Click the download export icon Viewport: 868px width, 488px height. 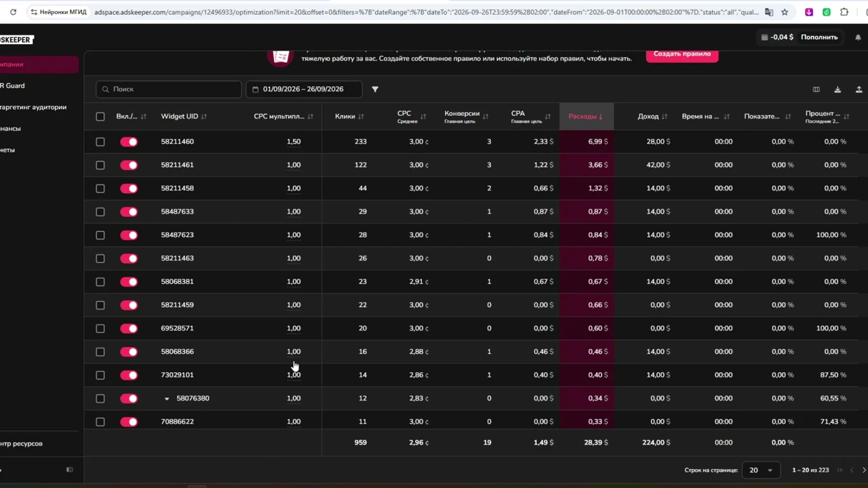pos(837,89)
